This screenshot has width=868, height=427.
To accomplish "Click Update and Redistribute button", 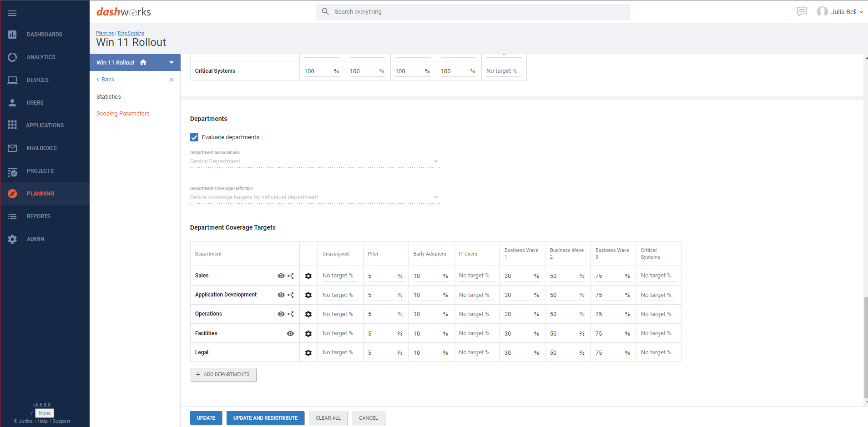I will tap(266, 418).
